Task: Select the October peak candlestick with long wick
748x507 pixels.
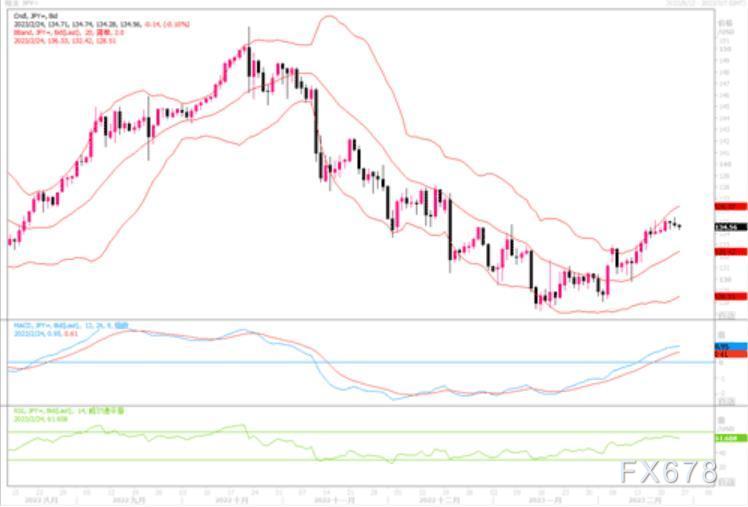Action: point(249,60)
